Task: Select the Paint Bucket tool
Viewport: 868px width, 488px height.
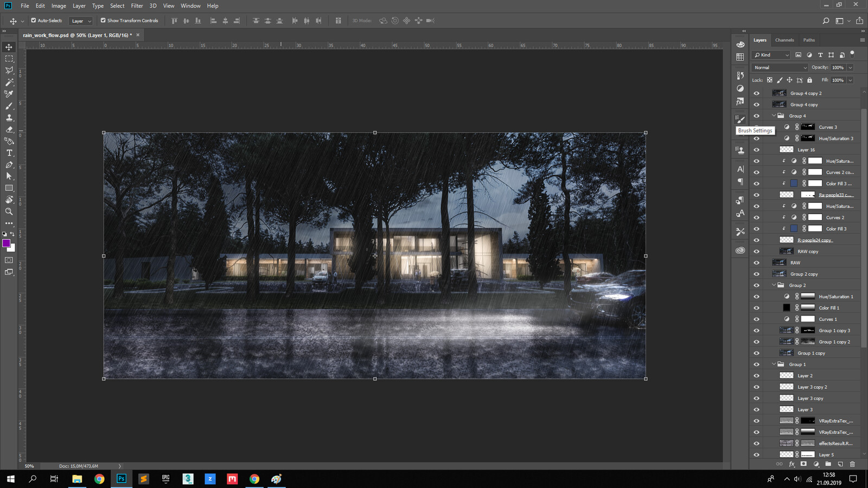Action: (9, 141)
